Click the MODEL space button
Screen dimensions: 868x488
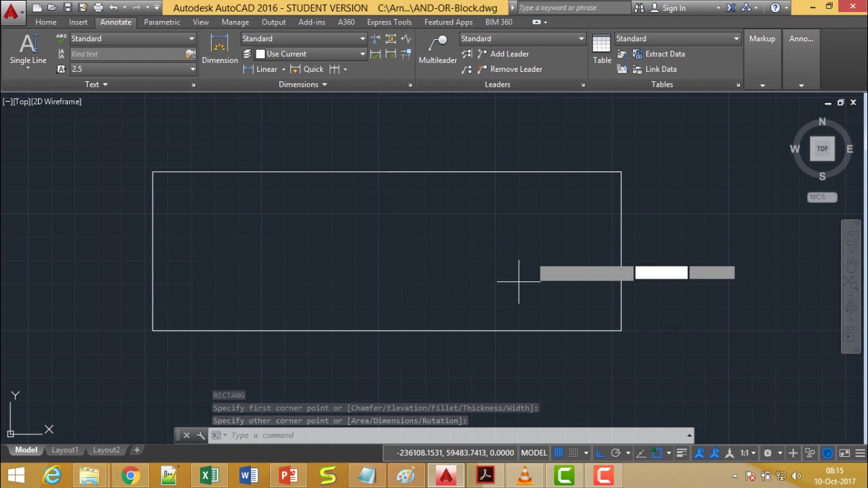click(534, 453)
